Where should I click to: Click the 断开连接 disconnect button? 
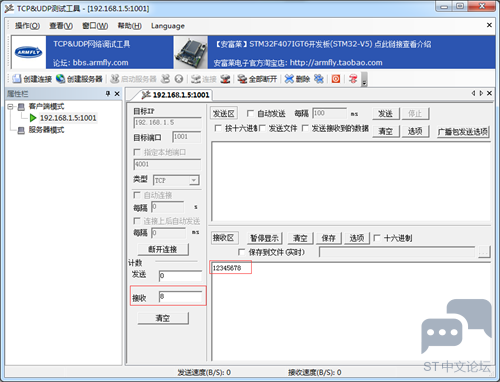click(x=163, y=249)
